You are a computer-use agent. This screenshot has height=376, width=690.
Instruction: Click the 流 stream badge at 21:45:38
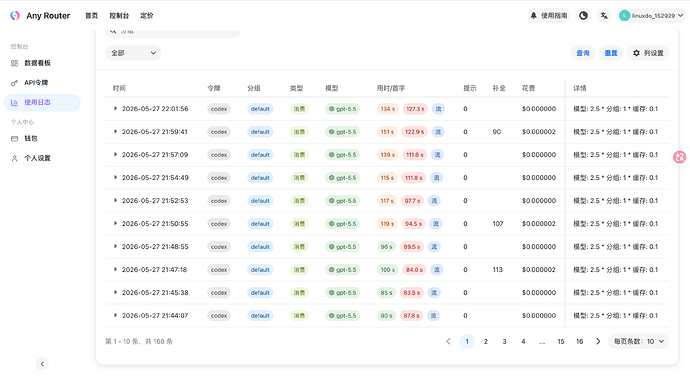tap(434, 292)
